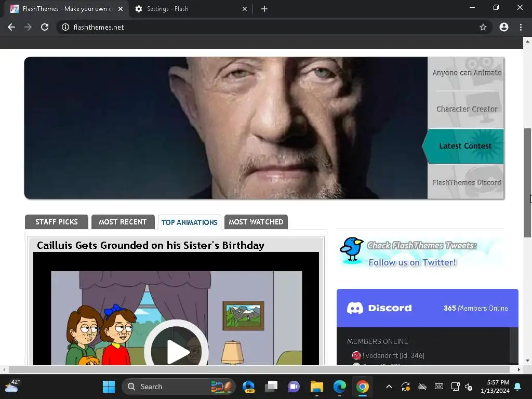The image size is (532, 399).
Task: Open the weather widget showing 42°
Action: click(x=12, y=387)
